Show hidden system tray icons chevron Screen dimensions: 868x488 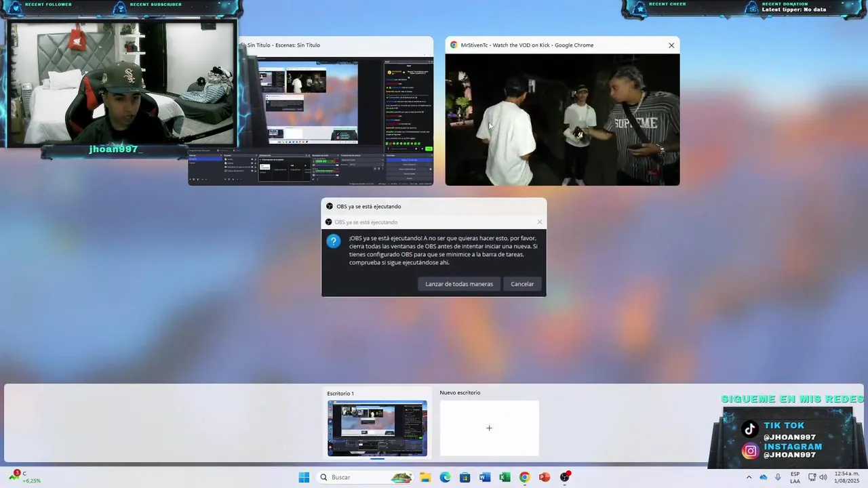749,477
